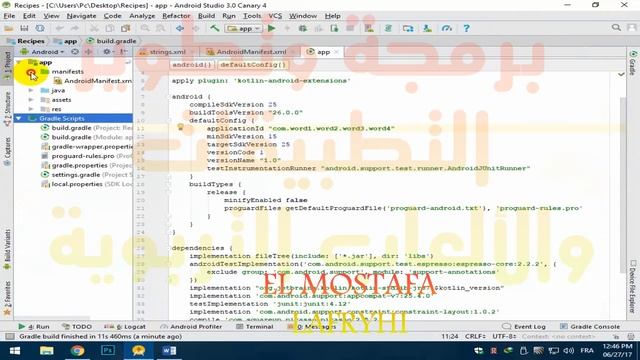Click the profiler gauge toolbar icon
The image size is (640, 360).
pyautogui.click(x=447, y=28)
